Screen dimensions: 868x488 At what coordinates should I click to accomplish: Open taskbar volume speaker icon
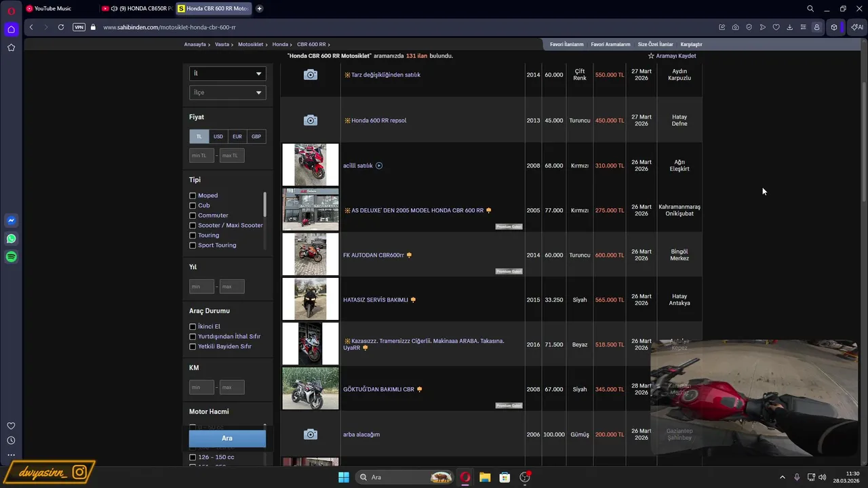(x=823, y=477)
